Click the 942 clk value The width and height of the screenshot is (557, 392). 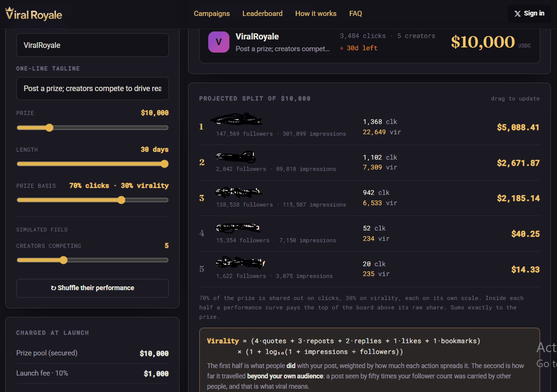tap(376, 192)
